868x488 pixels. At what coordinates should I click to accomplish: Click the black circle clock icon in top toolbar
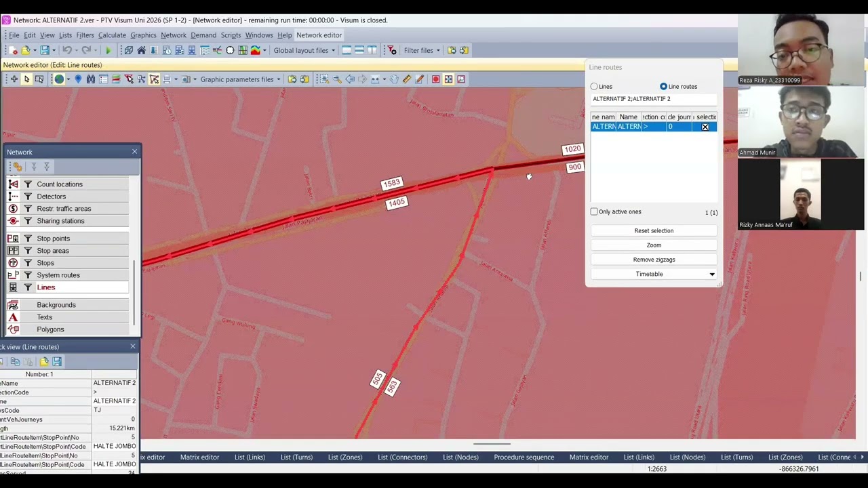point(230,50)
